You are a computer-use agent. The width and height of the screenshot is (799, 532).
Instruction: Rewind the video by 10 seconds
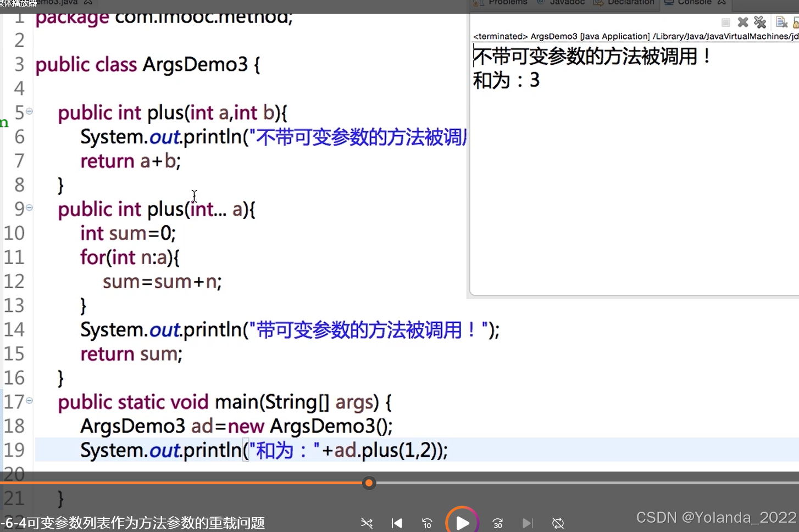(x=426, y=523)
